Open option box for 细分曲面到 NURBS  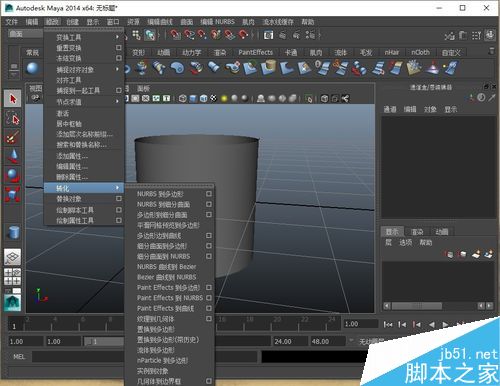pyautogui.click(x=209, y=256)
